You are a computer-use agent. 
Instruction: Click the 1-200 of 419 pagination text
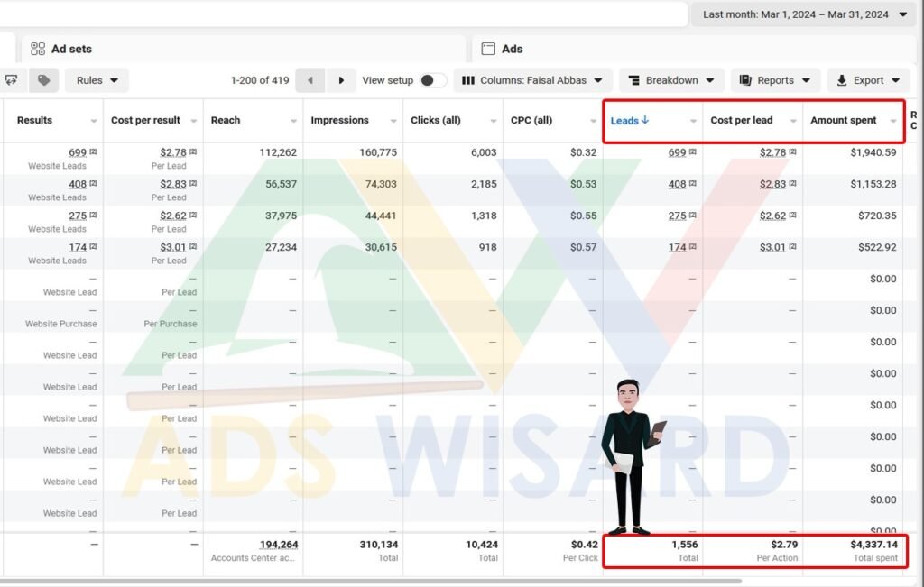260,80
